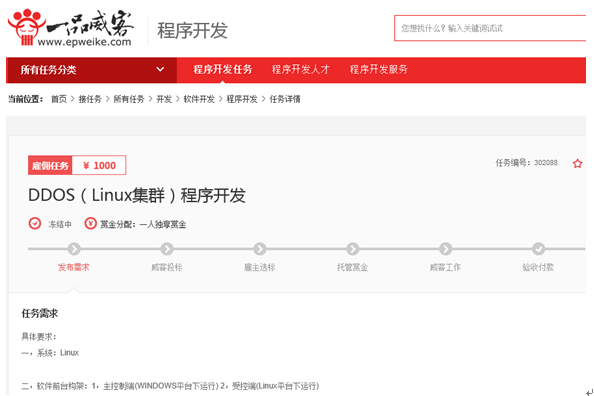Click the ¥ 1000 reward amount

[99, 166]
